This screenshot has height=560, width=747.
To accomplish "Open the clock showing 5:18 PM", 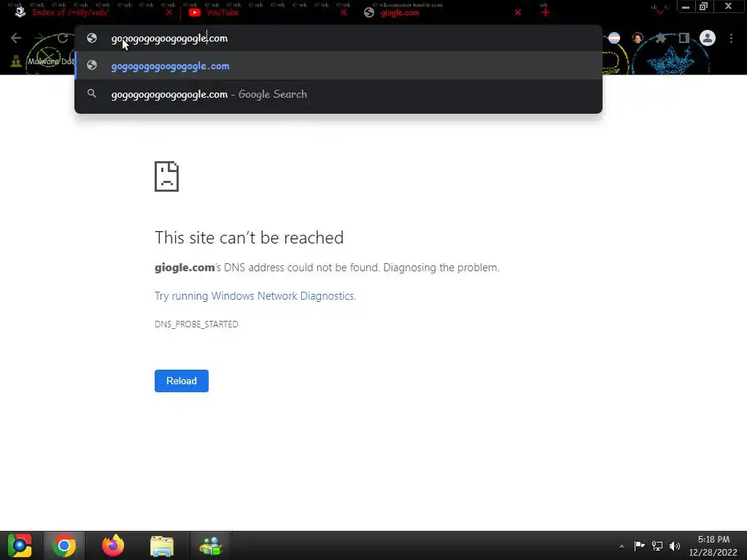I will 713,545.
